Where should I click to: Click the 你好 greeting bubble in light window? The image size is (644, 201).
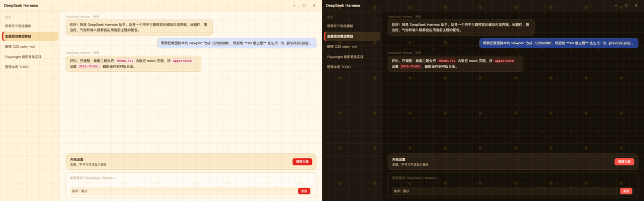(139, 27)
